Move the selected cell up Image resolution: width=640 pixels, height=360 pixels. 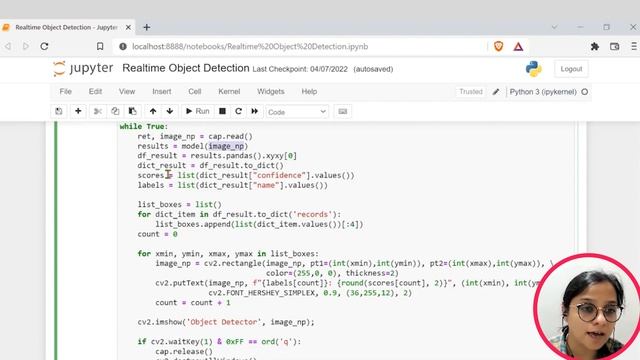point(153,111)
